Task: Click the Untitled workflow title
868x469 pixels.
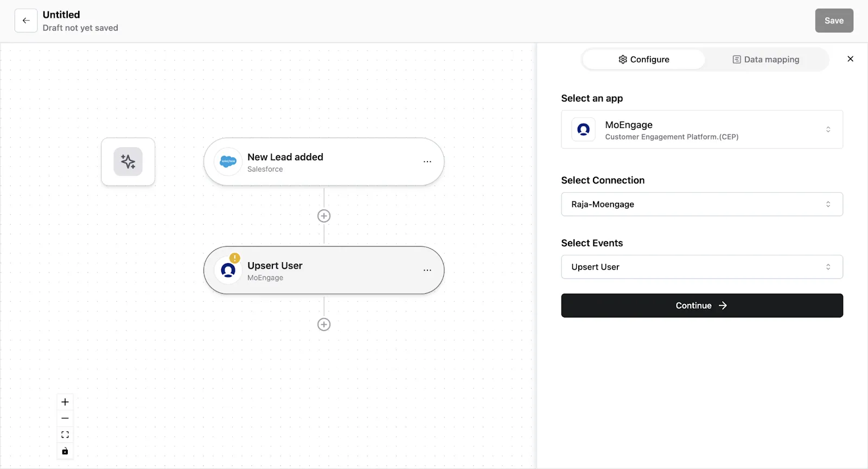Action: (x=61, y=15)
